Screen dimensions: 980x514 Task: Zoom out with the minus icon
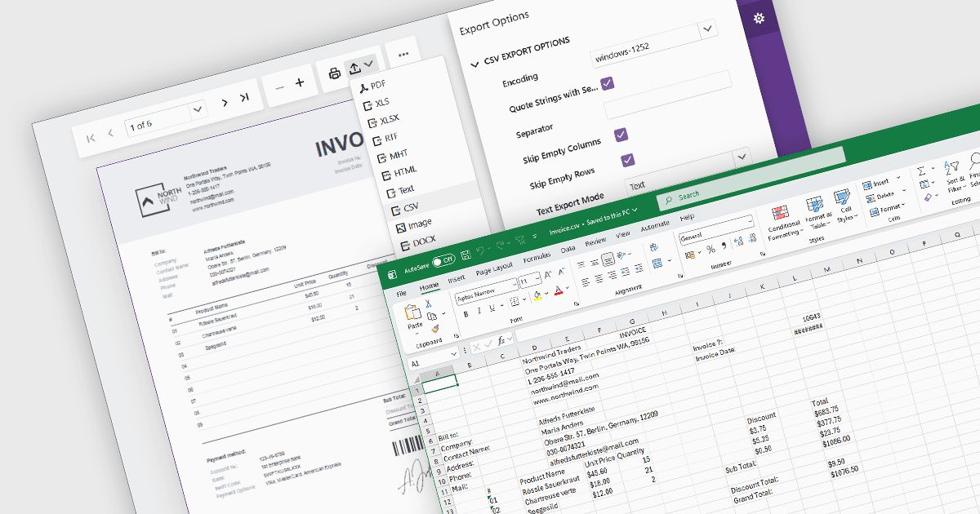click(279, 87)
